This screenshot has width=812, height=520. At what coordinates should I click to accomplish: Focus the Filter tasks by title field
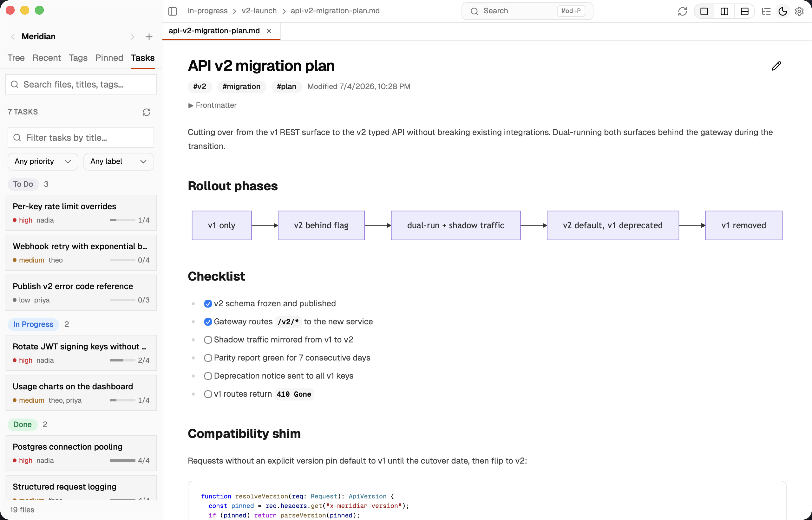tap(81, 138)
